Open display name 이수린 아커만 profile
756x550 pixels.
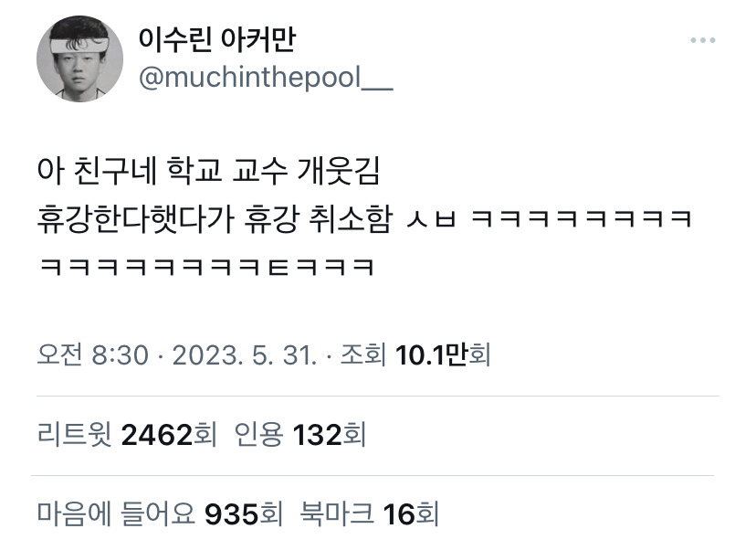217,39
